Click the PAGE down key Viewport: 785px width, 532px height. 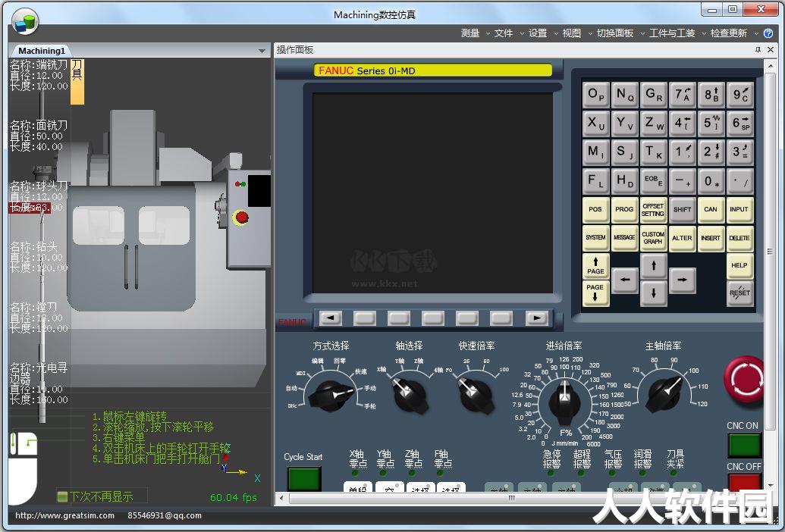point(595,293)
